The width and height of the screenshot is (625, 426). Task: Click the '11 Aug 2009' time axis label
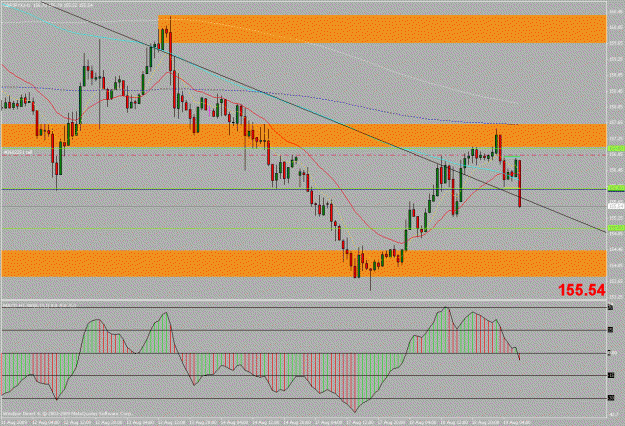pos(14,422)
